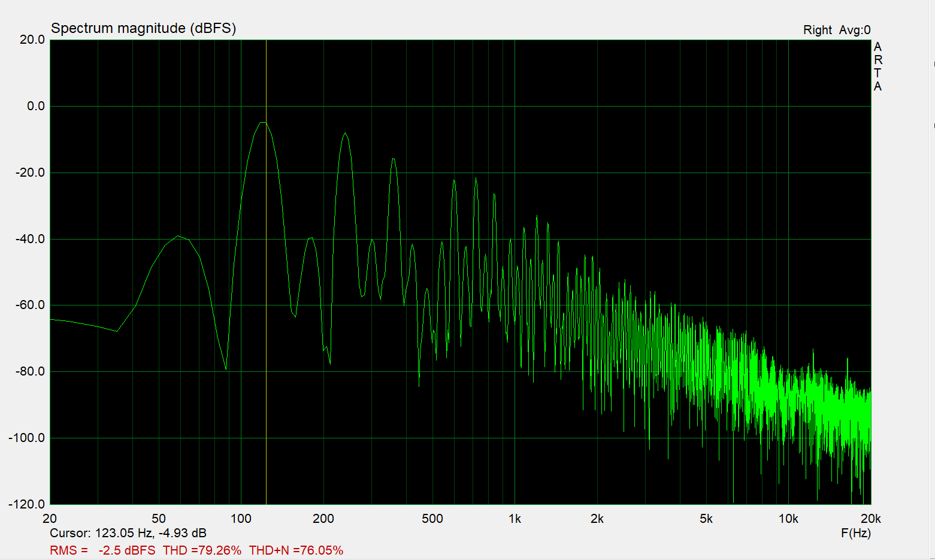Click the 20.0 dB axis label
The image size is (935, 560).
click(32, 40)
